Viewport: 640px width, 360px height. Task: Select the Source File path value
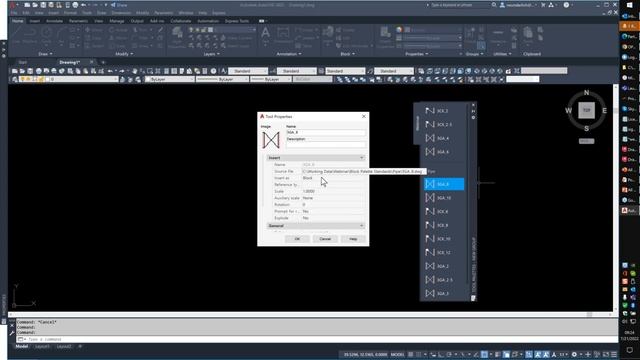(x=363, y=171)
